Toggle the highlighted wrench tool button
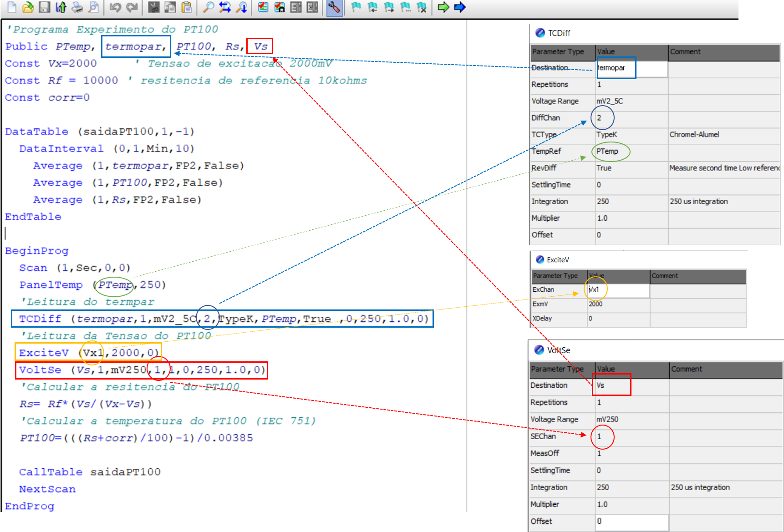Image resolution: width=784 pixels, height=532 pixels. pyautogui.click(x=334, y=7)
